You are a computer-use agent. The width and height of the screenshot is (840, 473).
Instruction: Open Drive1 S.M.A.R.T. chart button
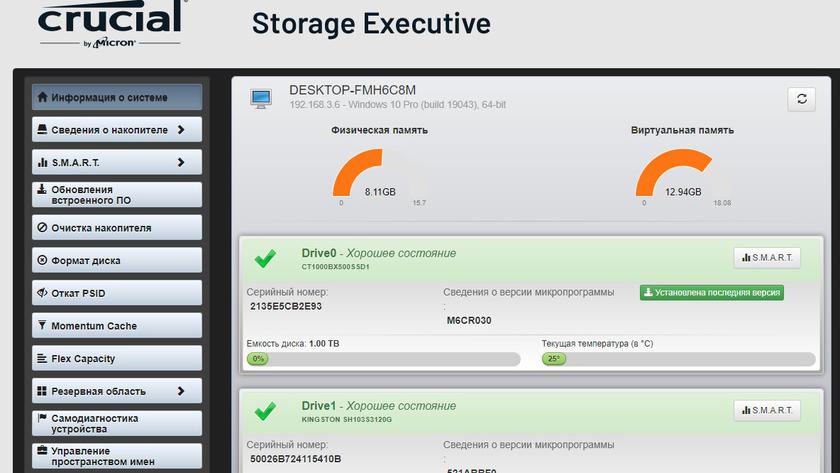click(x=767, y=410)
